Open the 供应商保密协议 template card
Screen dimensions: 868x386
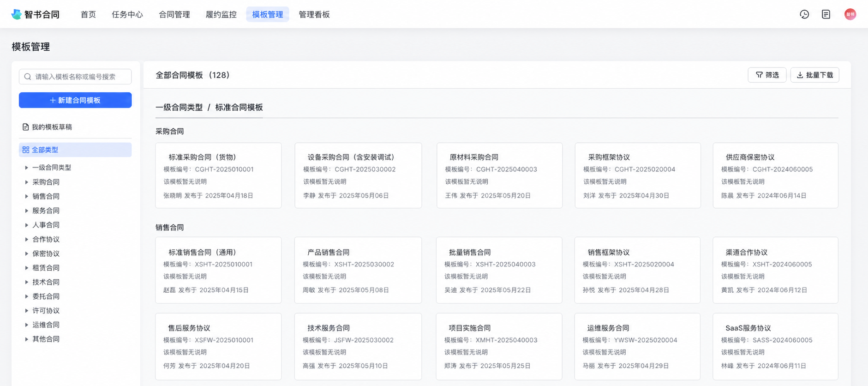click(x=776, y=175)
